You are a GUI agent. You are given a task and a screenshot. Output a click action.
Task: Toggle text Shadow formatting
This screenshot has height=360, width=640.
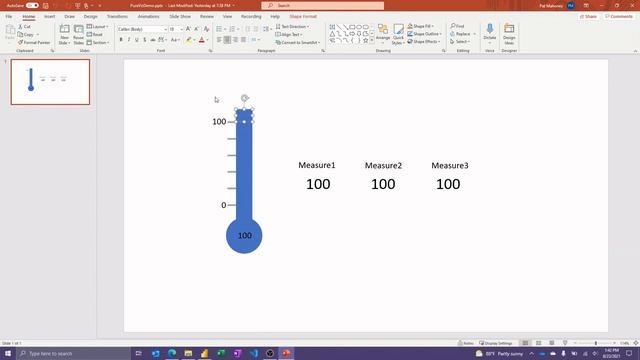[144, 40]
